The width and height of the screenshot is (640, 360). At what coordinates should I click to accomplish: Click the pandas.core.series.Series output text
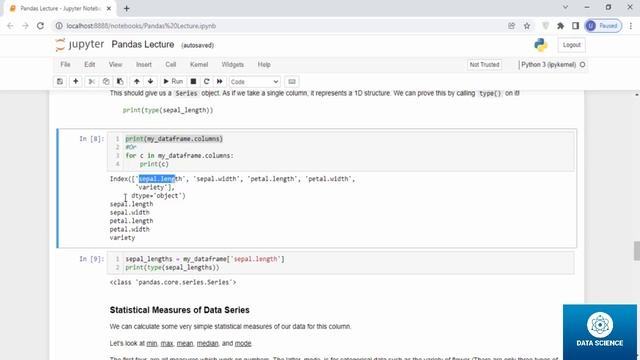173,282
